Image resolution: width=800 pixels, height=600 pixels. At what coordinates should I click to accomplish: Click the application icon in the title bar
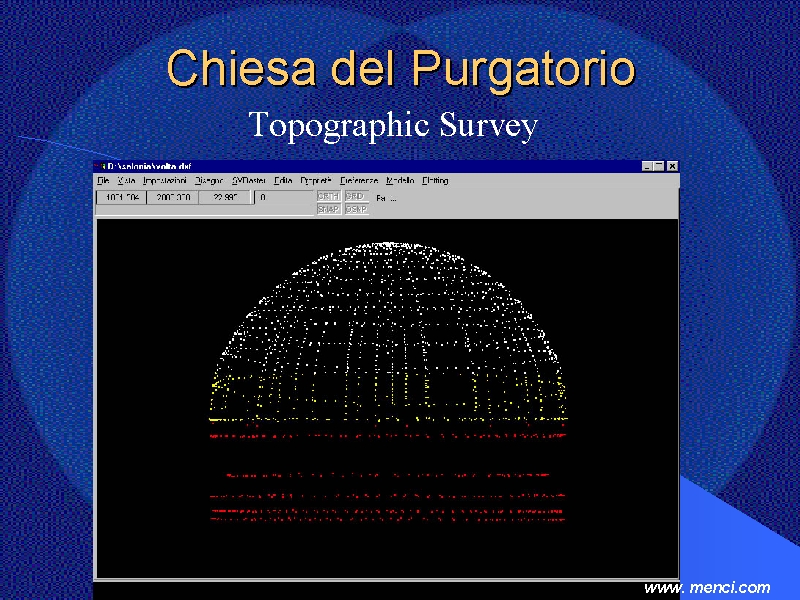100,166
